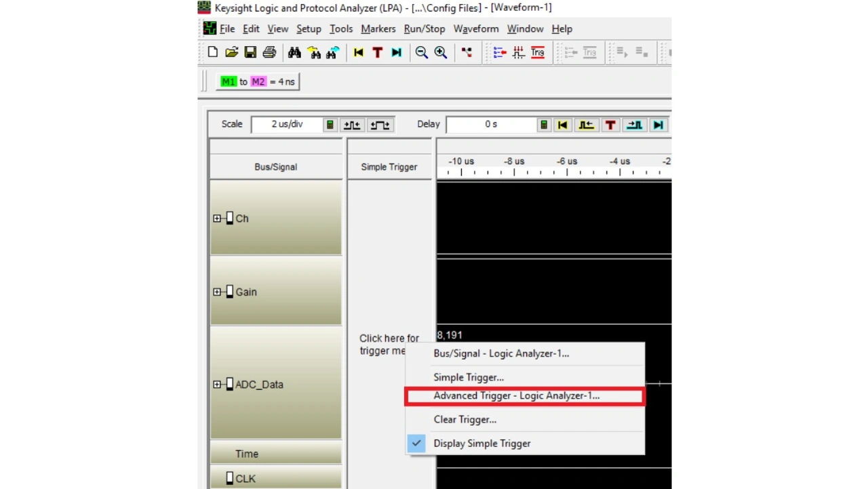Click the Find binoculars icon

pyautogui.click(x=294, y=52)
